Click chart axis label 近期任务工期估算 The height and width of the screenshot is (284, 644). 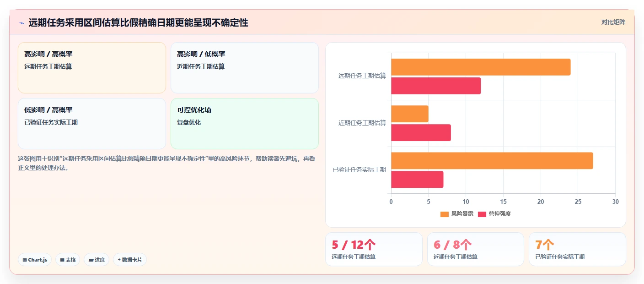(362, 123)
